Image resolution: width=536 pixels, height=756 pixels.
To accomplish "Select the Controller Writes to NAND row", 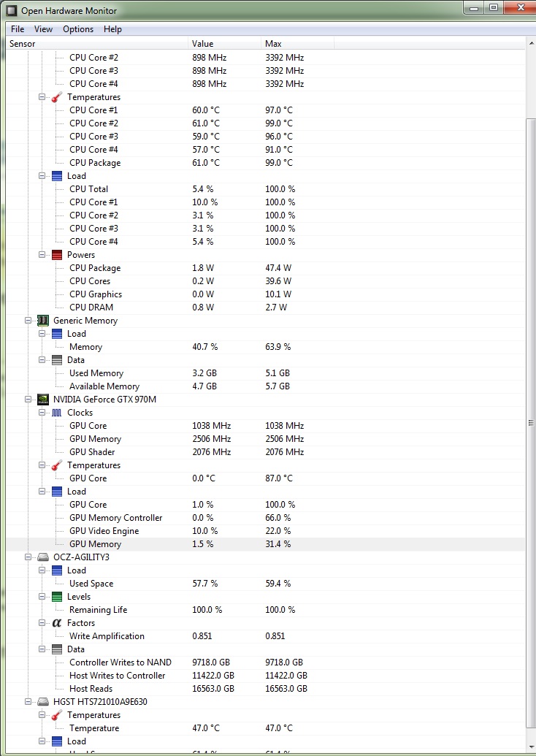I will coord(265,663).
